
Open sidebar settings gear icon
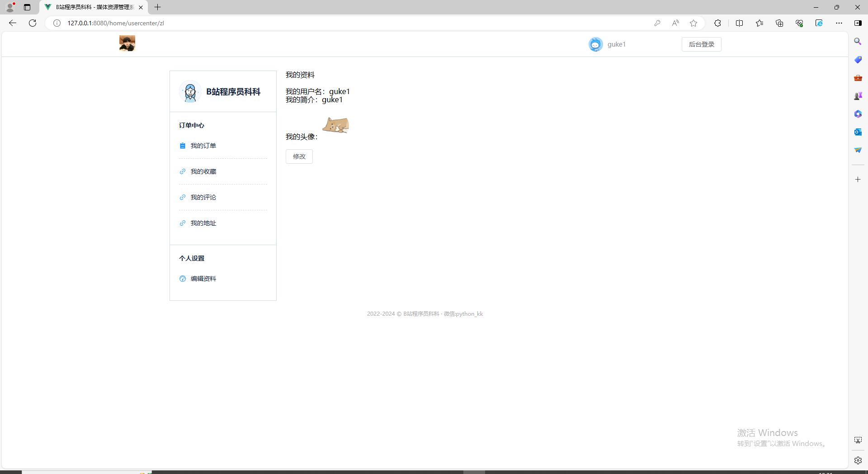858,460
